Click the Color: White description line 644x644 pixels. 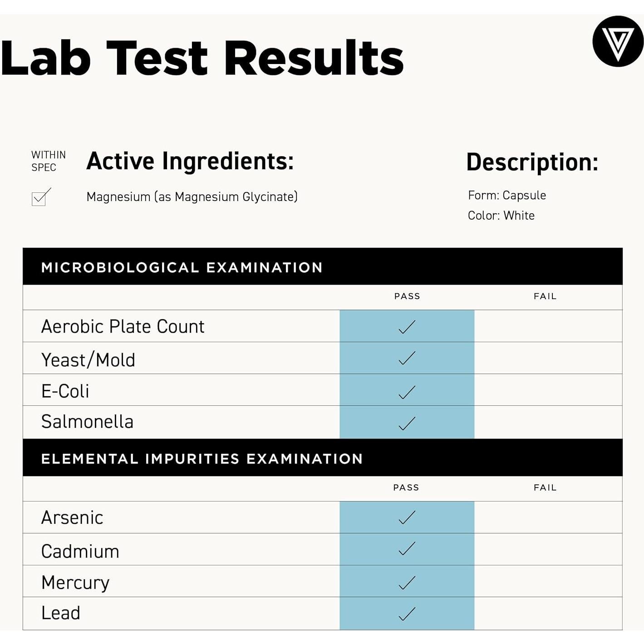pos(501,215)
